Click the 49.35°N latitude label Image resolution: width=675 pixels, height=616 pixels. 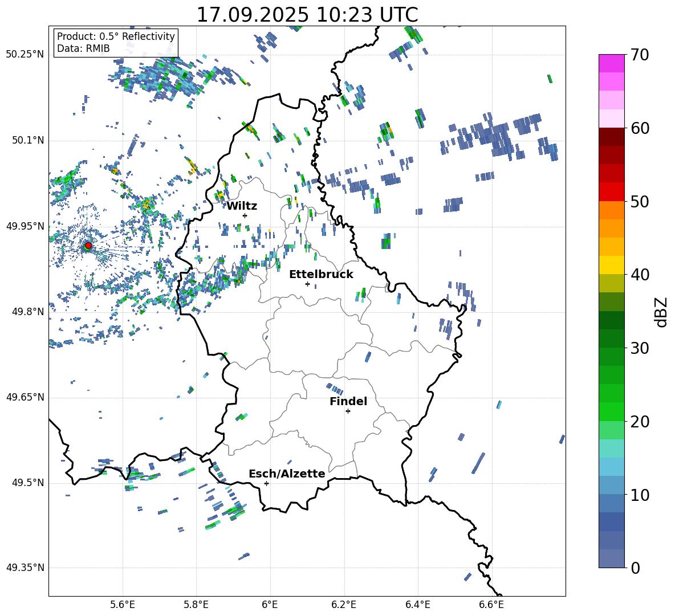[x=25, y=568]
